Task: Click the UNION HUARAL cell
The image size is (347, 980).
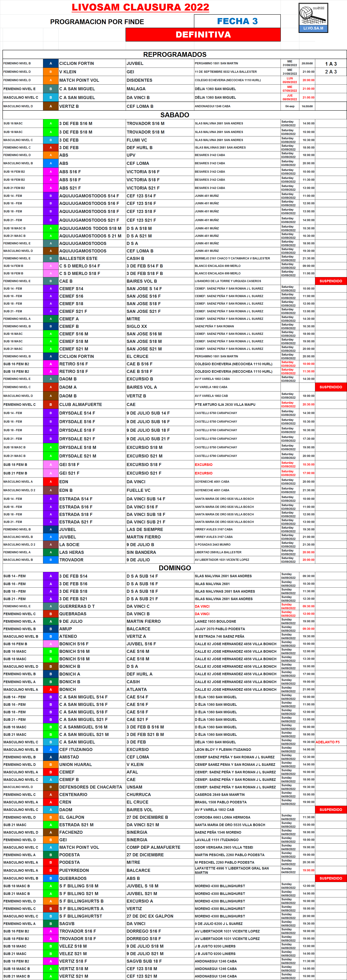Action: [92, 765]
